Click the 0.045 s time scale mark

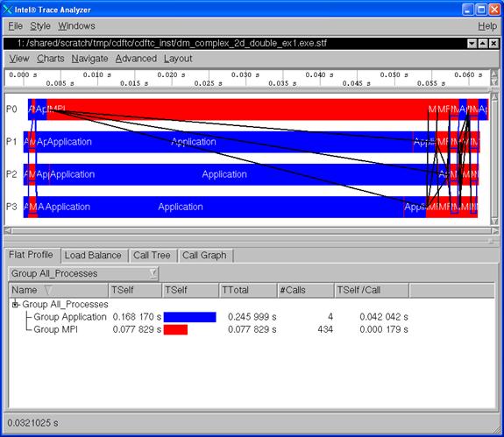357,83
